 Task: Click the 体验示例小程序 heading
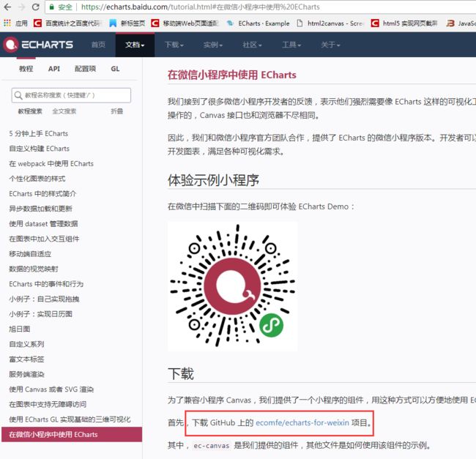(x=213, y=180)
